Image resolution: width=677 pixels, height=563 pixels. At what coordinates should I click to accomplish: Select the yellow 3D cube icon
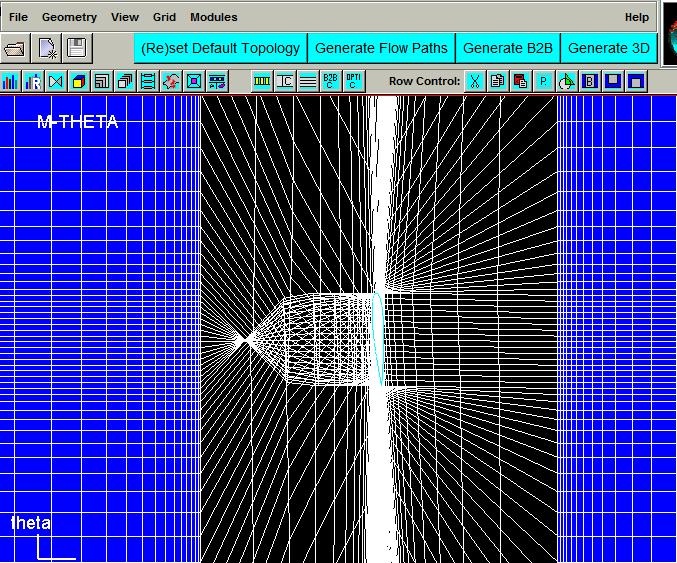click(78, 81)
